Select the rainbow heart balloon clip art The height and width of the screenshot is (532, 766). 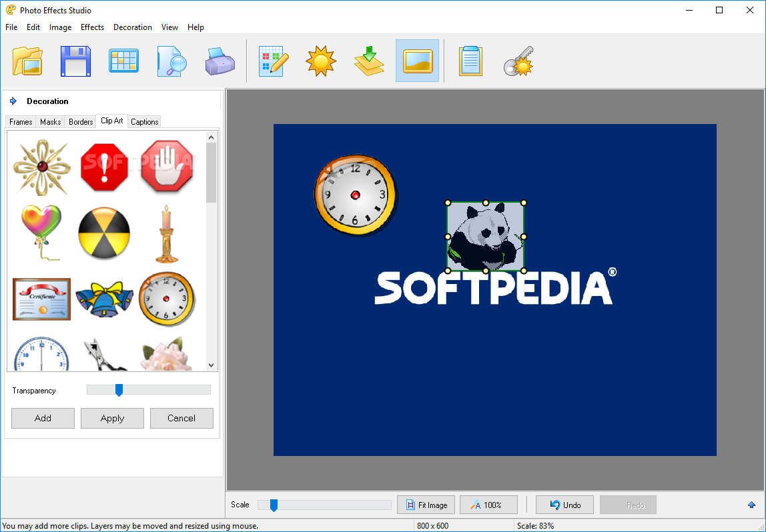coord(41,233)
